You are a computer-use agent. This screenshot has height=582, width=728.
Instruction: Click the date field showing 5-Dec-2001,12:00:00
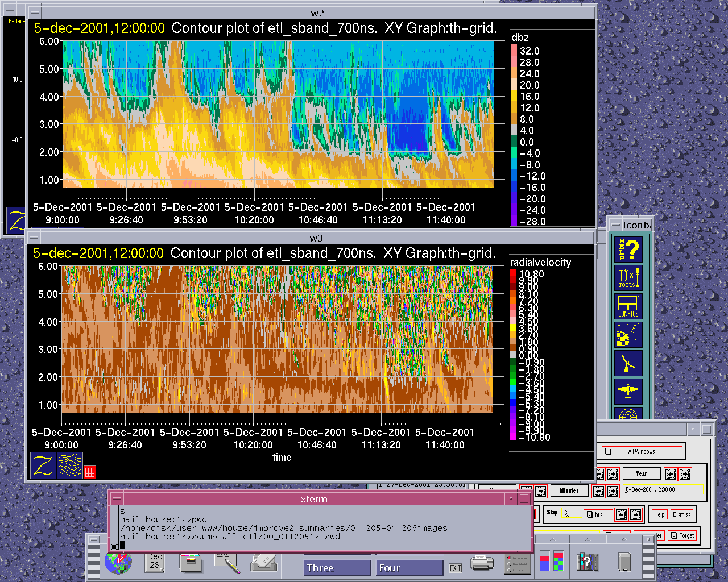pos(663,489)
